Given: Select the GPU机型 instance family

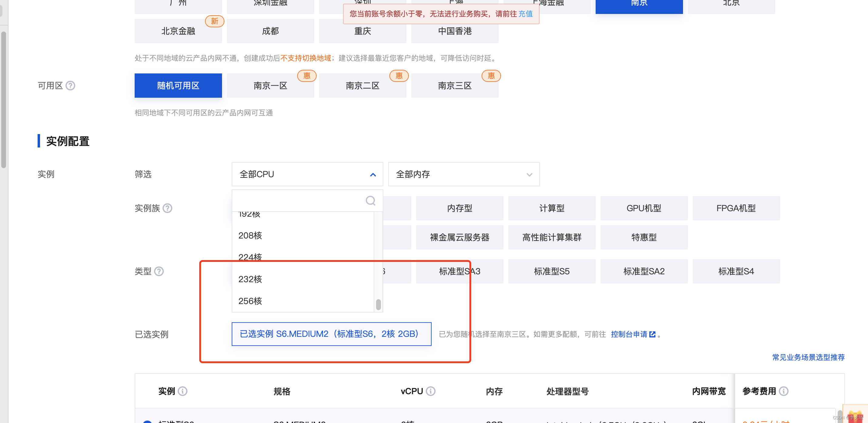Looking at the screenshot, I should point(644,208).
